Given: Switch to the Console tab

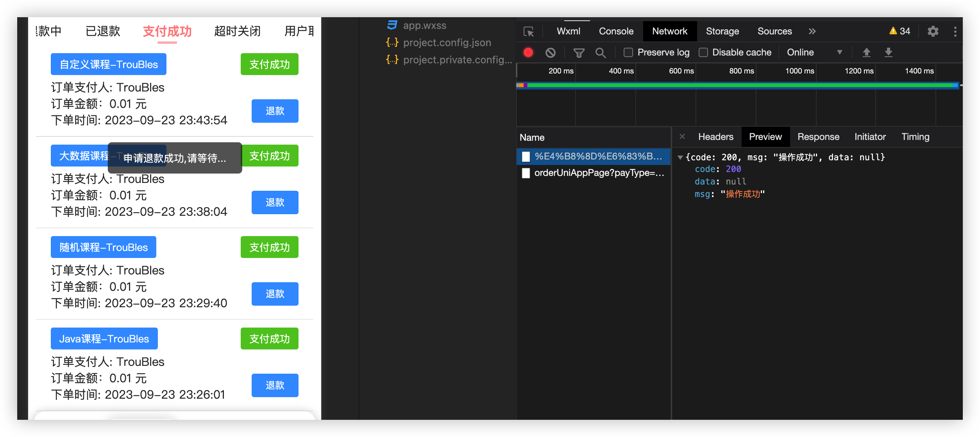Looking at the screenshot, I should pos(616,31).
